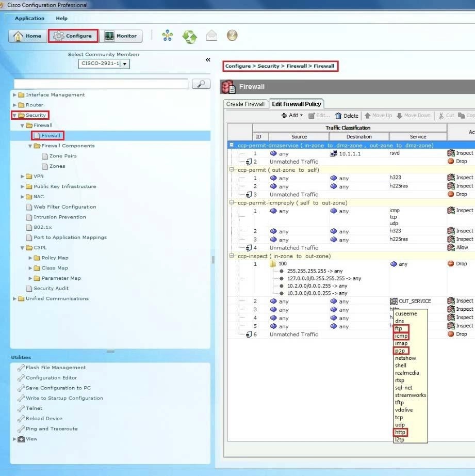Click the Cut scissors button
This screenshot has width=475, height=476.
point(446,116)
